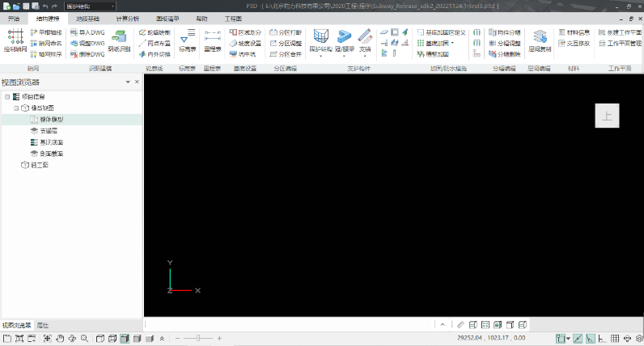Click the 分区调整 partition adjust tool
644x346 pixels.
point(286,43)
